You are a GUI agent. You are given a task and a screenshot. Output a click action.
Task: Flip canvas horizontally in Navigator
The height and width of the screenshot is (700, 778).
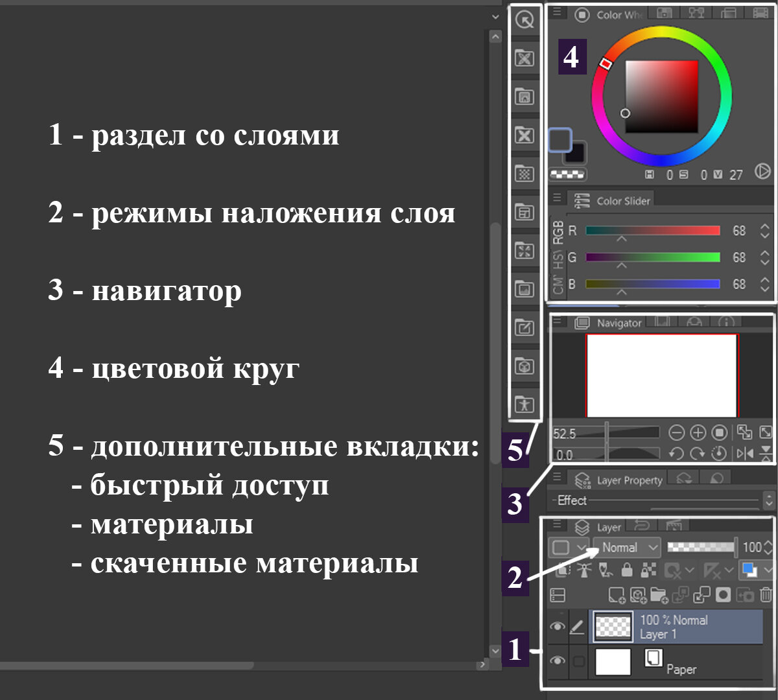[x=744, y=454]
